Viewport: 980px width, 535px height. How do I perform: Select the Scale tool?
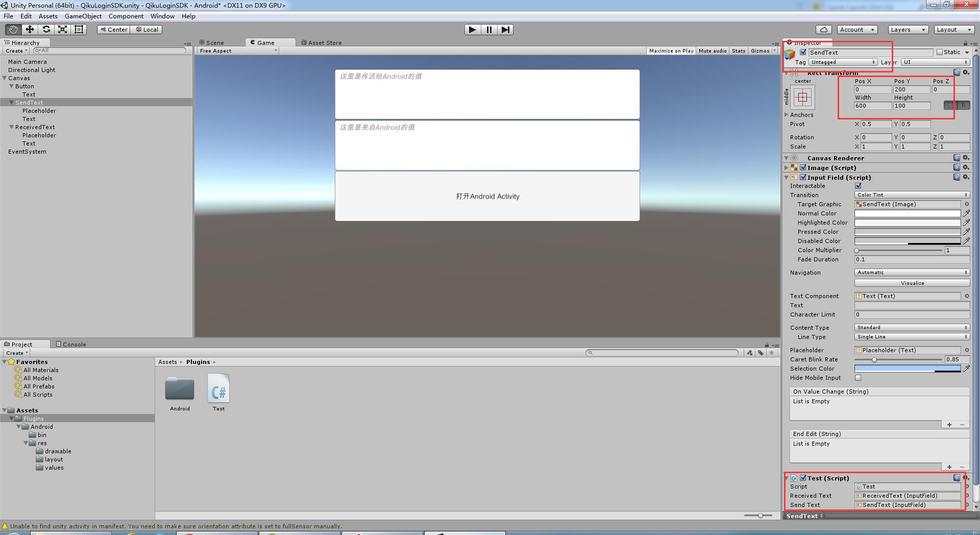[62, 30]
